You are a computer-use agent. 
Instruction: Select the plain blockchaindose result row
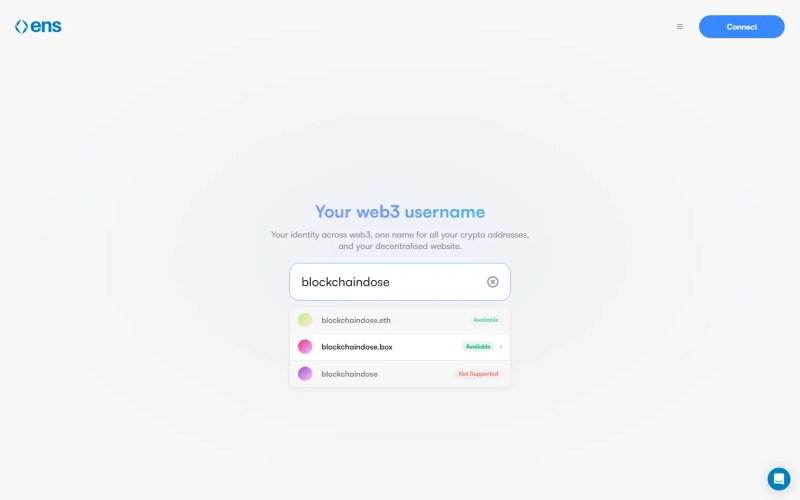click(x=399, y=374)
